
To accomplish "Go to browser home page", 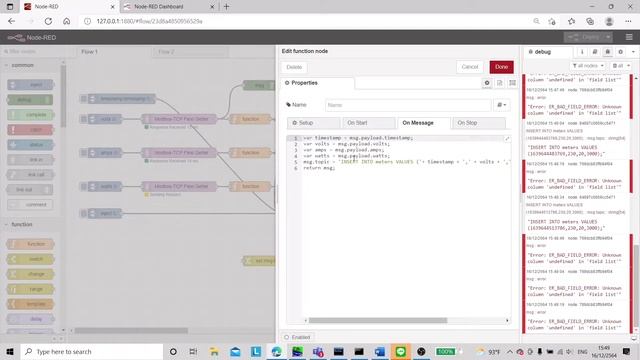I will (67, 21).
